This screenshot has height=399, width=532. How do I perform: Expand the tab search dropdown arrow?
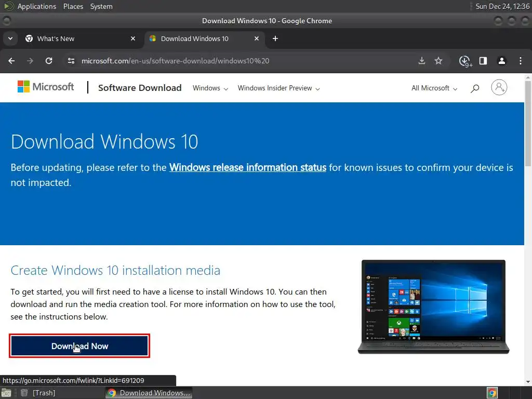(x=10, y=38)
